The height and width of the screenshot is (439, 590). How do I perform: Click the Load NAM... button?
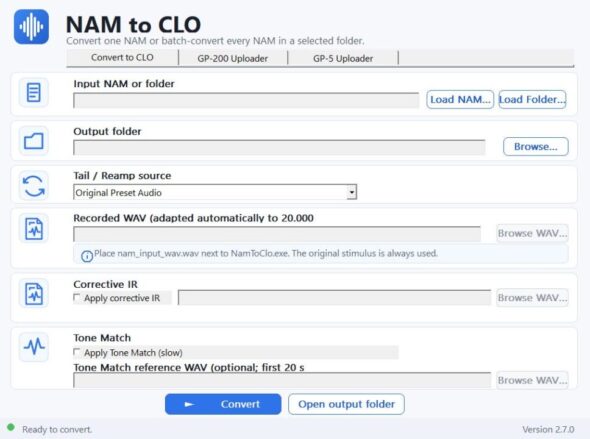460,100
